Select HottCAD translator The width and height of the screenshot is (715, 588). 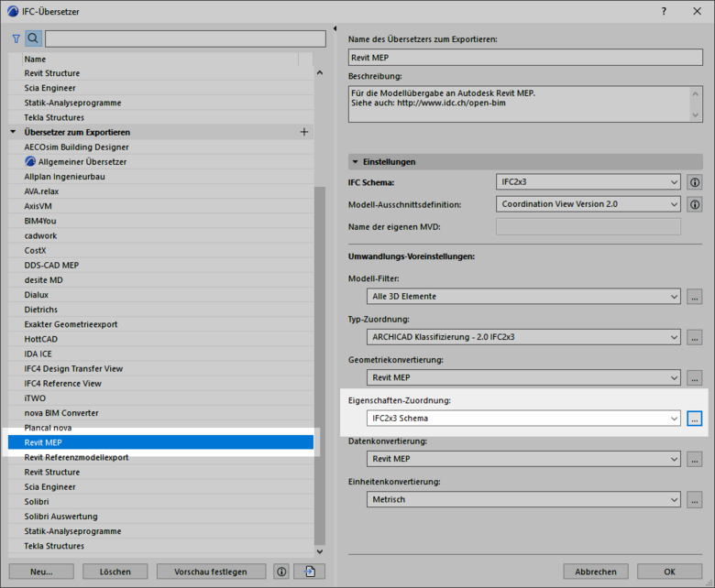[x=160, y=339]
